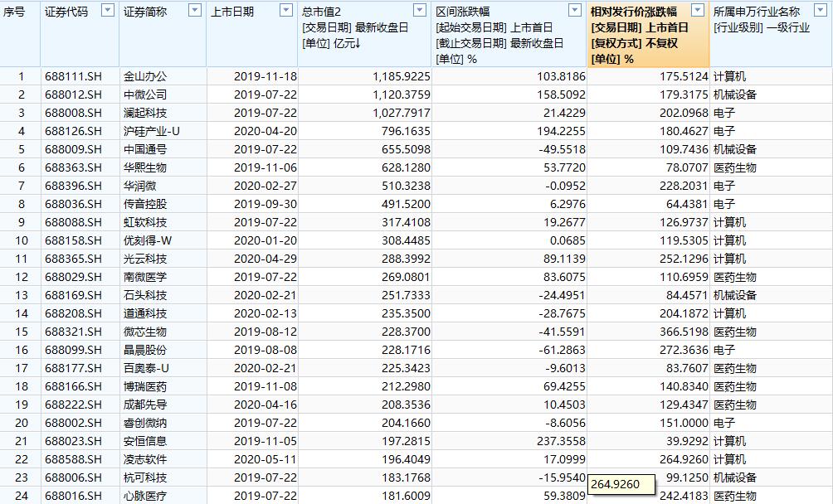The image size is (833, 504).
Task: Select market cap value 183.1768
Action: tap(406, 477)
